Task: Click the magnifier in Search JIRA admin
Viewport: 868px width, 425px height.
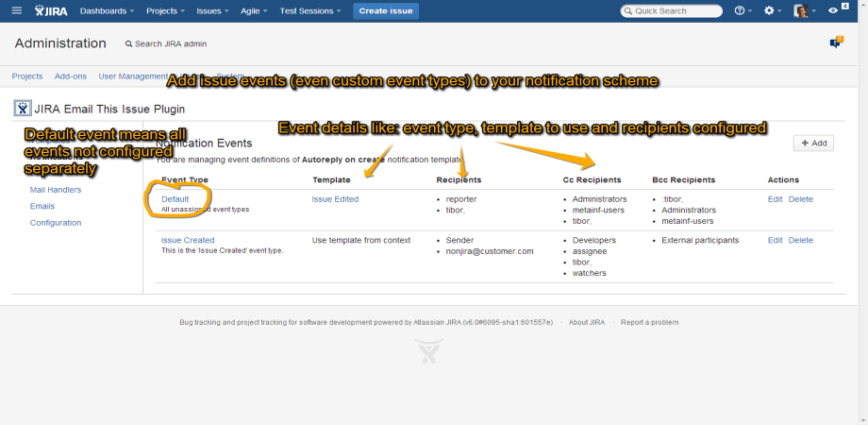Action: [128, 43]
